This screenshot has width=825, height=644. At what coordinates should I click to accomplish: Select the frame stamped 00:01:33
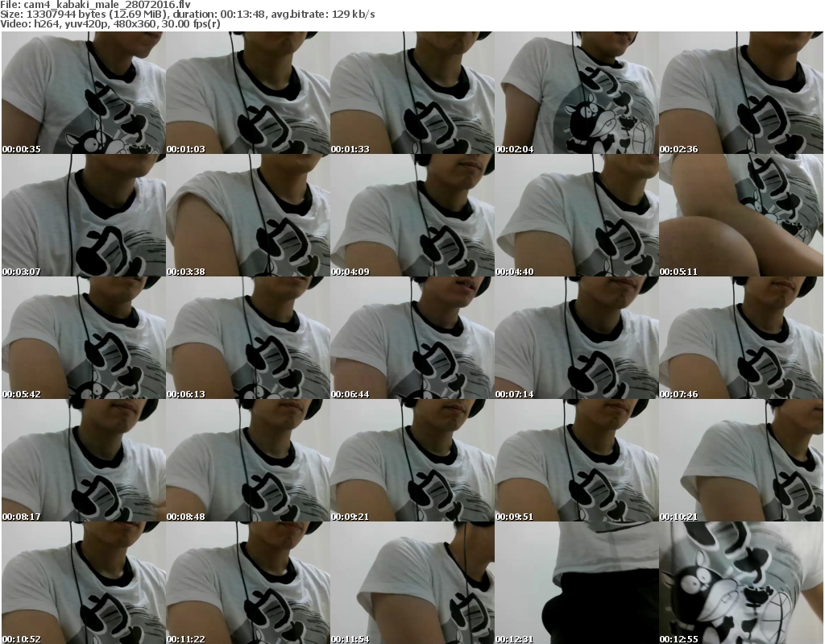coord(412,93)
